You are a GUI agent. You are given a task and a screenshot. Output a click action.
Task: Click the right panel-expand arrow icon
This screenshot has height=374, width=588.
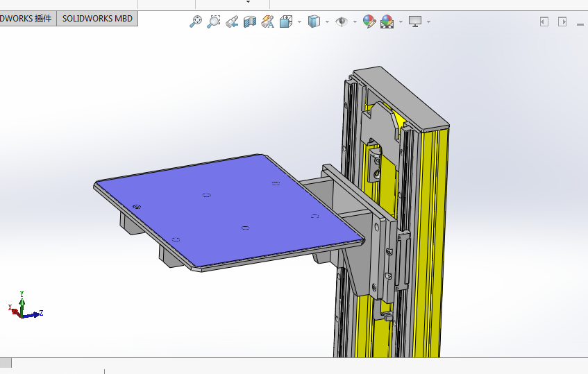pos(562,22)
